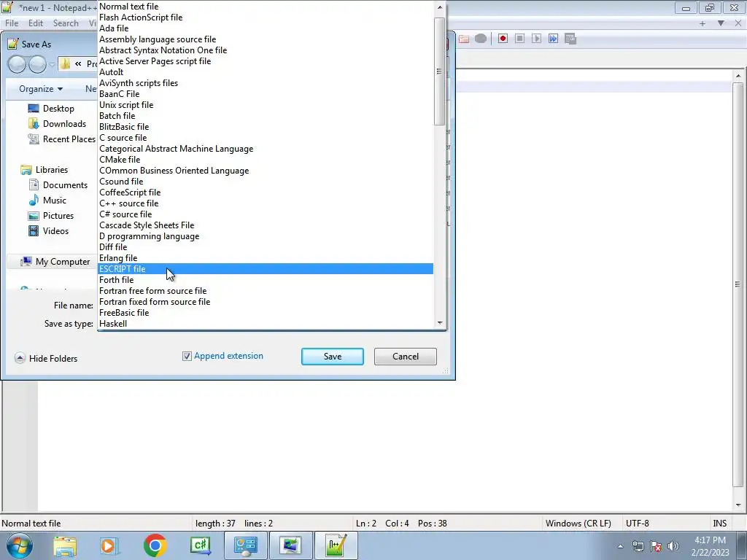Screen dimensions: 747x560
Task: Open Google Chrome from the taskbar
Action: click(x=155, y=545)
